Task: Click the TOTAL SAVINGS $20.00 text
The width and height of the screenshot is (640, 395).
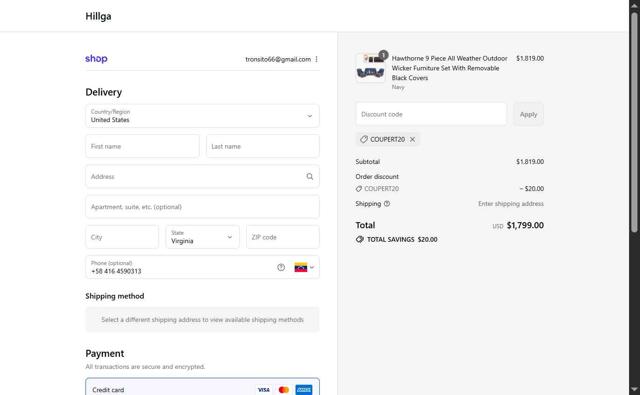Action: coord(402,240)
